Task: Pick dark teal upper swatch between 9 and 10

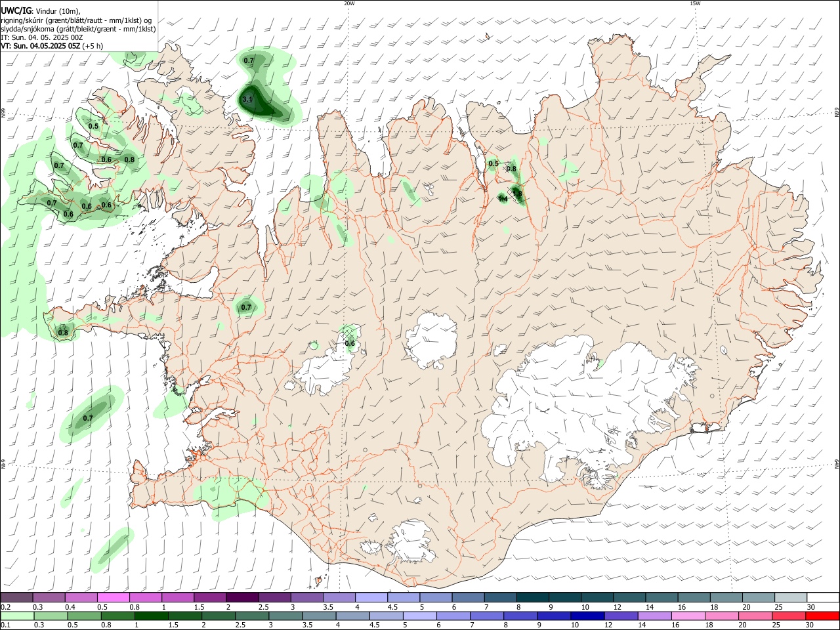Action: click(x=564, y=597)
